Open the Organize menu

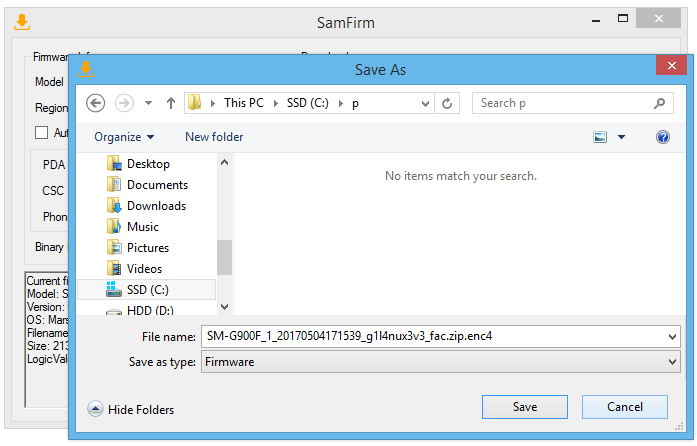[x=124, y=137]
